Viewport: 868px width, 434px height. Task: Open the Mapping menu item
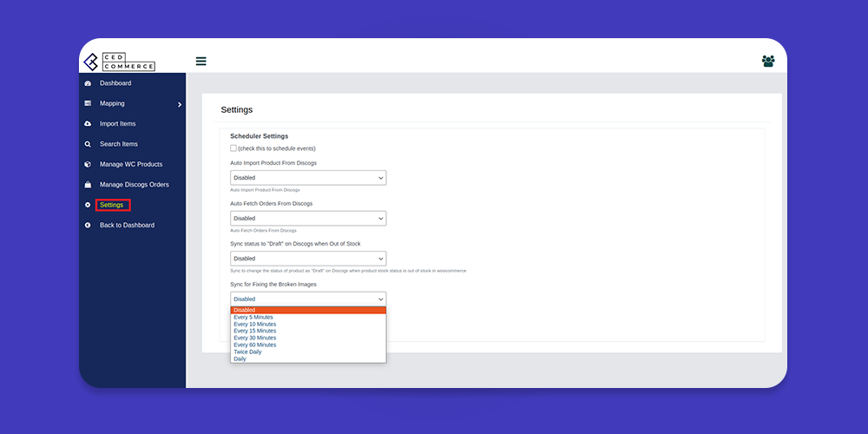[112, 103]
